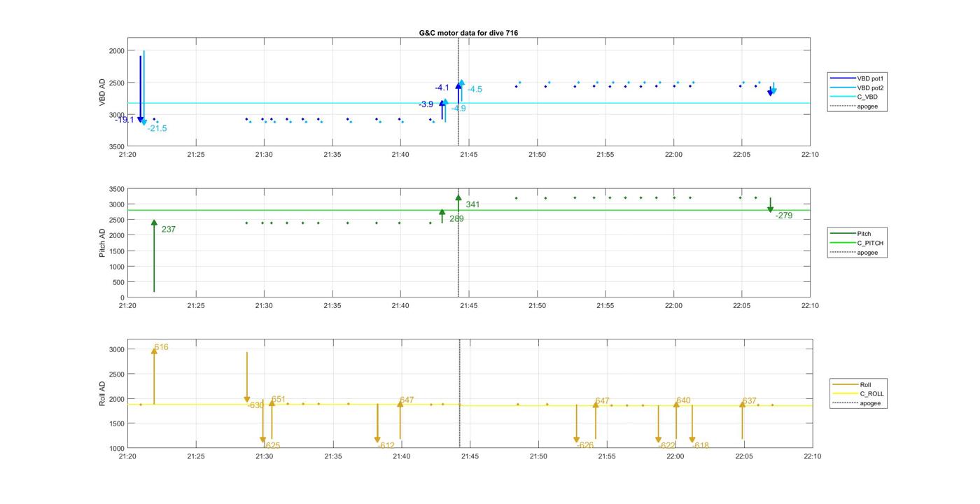Click the "-279" pitch annotation
Viewport: 980px width, 504px height.
click(784, 216)
